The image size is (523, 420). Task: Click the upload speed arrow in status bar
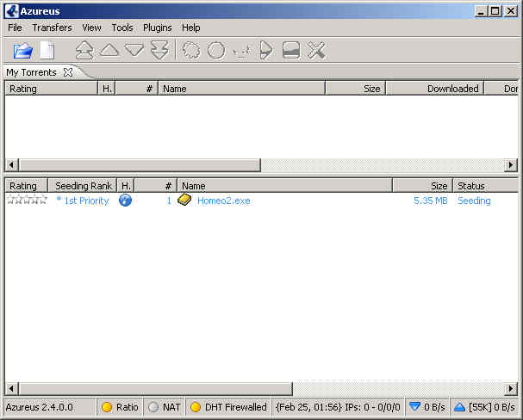point(459,407)
